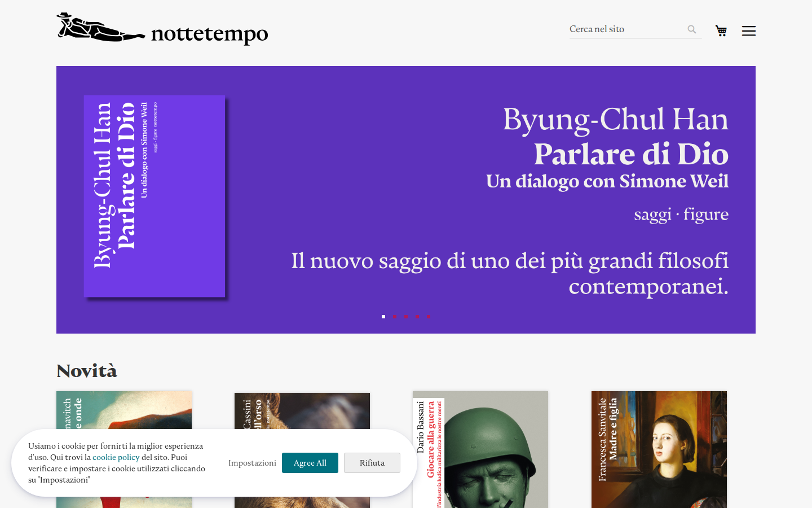Click the 'Il nuovo saggio' banner tagline
Image resolution: width=812 pixels, height=508 pixels.
click(x=510, y=273)
